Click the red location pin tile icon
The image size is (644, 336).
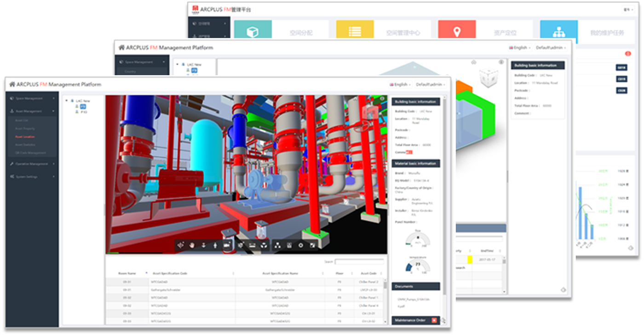pyautogui.click(x=457, y=32)
